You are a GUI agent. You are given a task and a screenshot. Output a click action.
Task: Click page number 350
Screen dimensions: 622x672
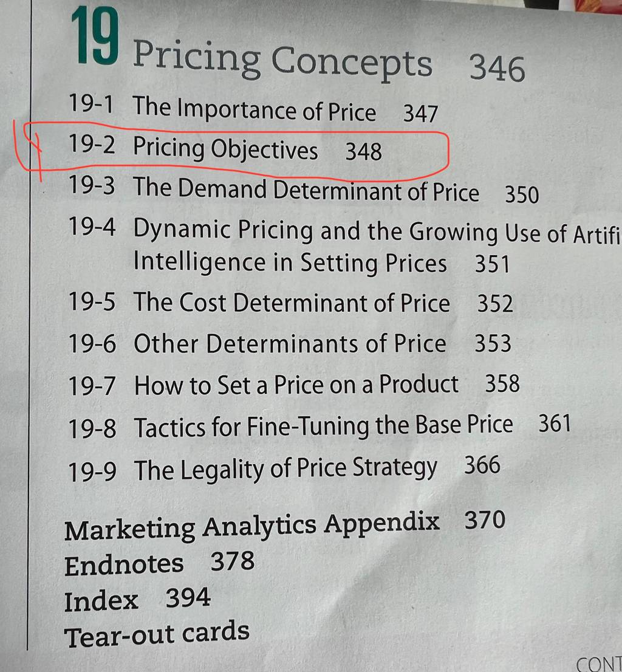pos(521,195)
